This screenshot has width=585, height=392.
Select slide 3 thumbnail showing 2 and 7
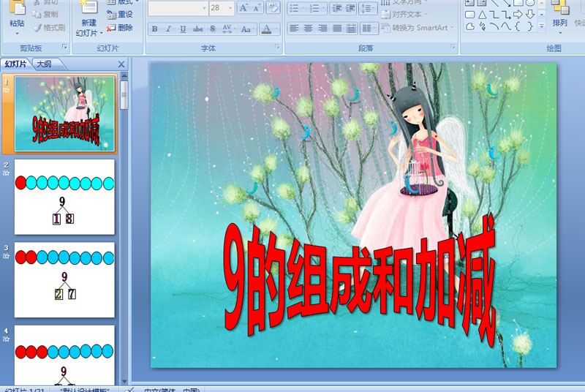pyautogui.click(x=64, y=279)
